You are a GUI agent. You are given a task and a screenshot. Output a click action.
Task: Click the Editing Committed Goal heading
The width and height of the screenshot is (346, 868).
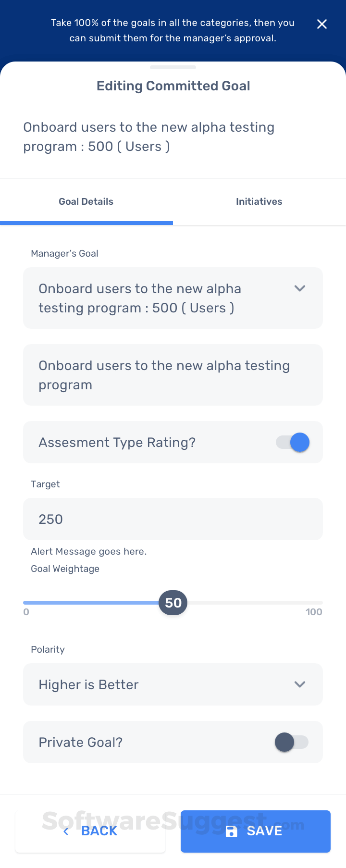tap(173, 86)
